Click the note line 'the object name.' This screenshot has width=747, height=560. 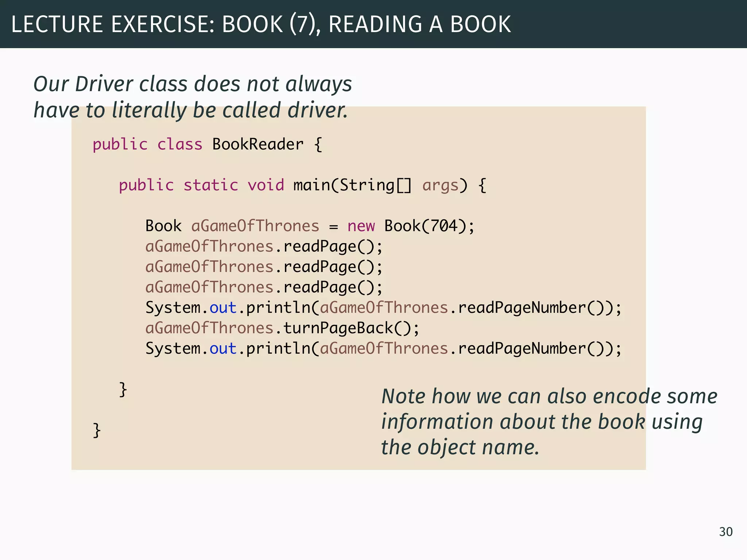pos(460,447)
